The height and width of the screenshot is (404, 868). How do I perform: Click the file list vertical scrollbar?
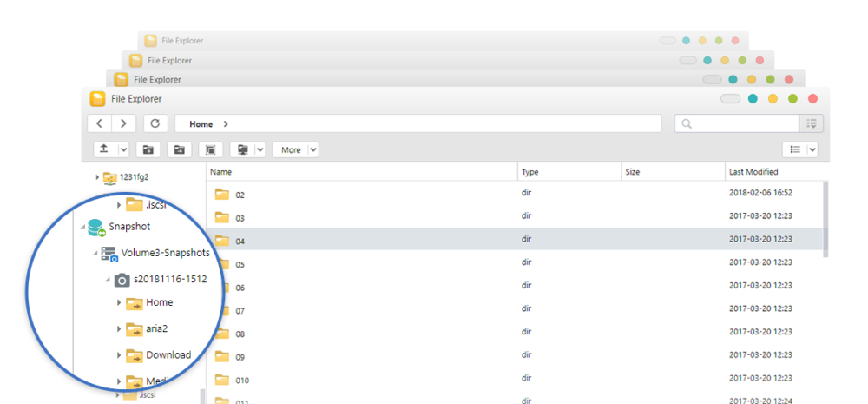(825, 220)
